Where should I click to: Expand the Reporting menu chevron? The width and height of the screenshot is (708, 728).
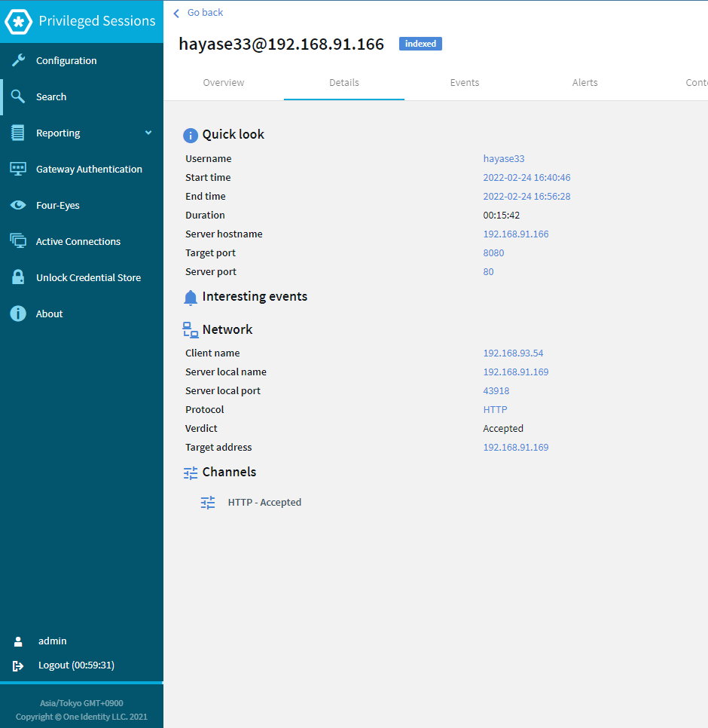[148, 133]
